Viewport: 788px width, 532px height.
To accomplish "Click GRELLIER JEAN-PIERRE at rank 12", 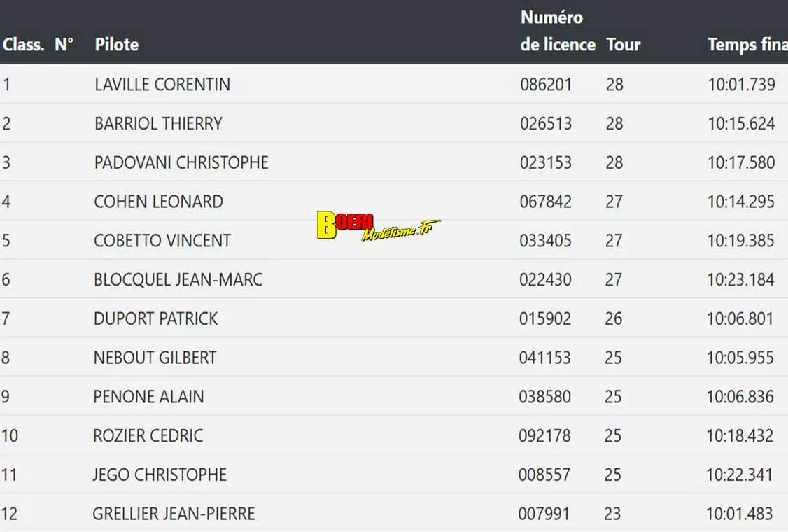I will pos(174,514).
